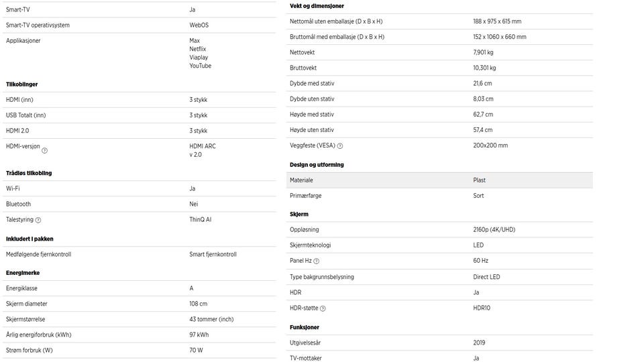Select the 'Direct LED' backlight value

coord(486,277)
